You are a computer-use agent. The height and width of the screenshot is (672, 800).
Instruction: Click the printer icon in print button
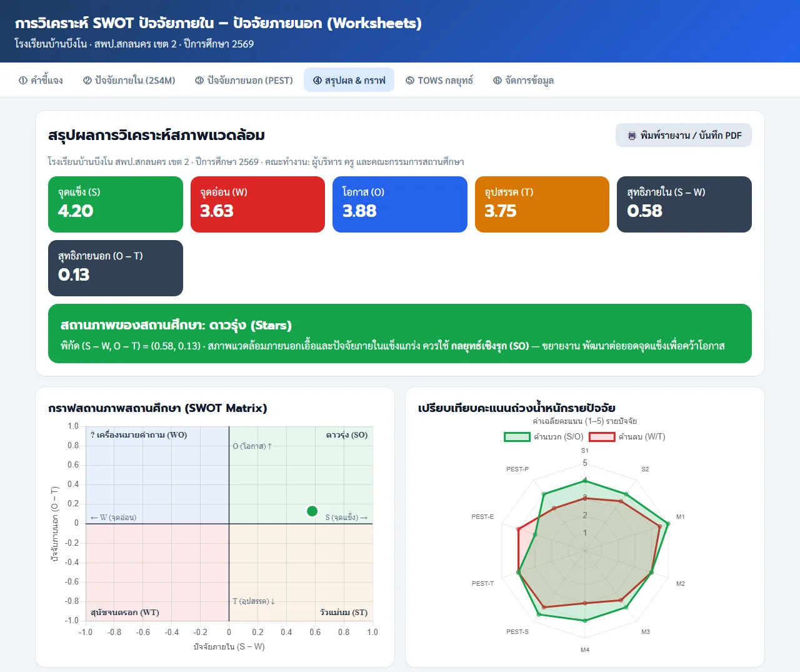click(x=632, y=136)
